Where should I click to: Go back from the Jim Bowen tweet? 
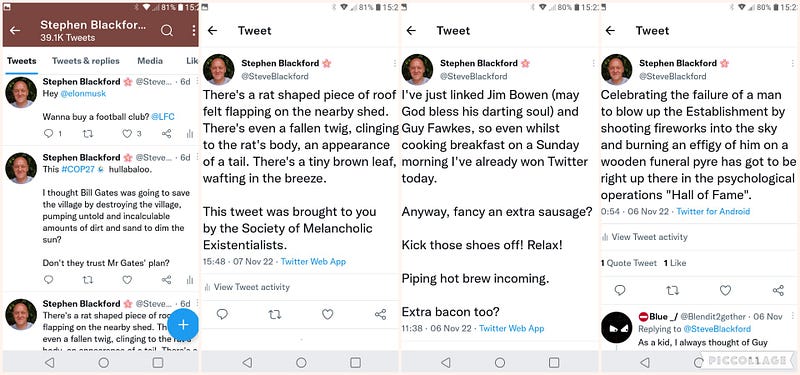(x=411, y=31)
